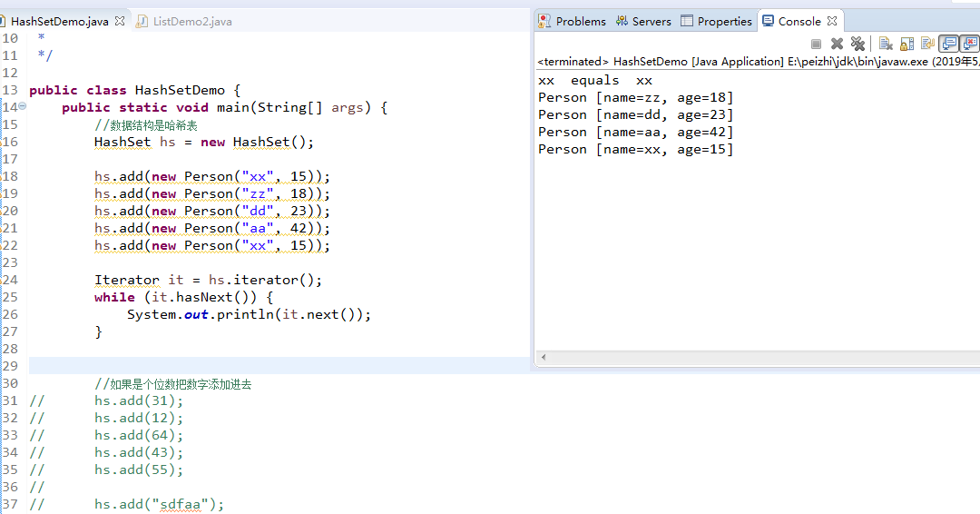Click console scrollbar left arrow

[x=544, y=357]
